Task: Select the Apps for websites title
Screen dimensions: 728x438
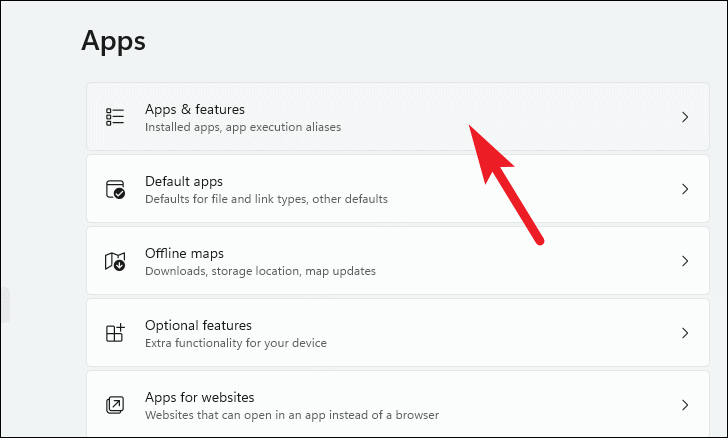Action: [200, 397]
